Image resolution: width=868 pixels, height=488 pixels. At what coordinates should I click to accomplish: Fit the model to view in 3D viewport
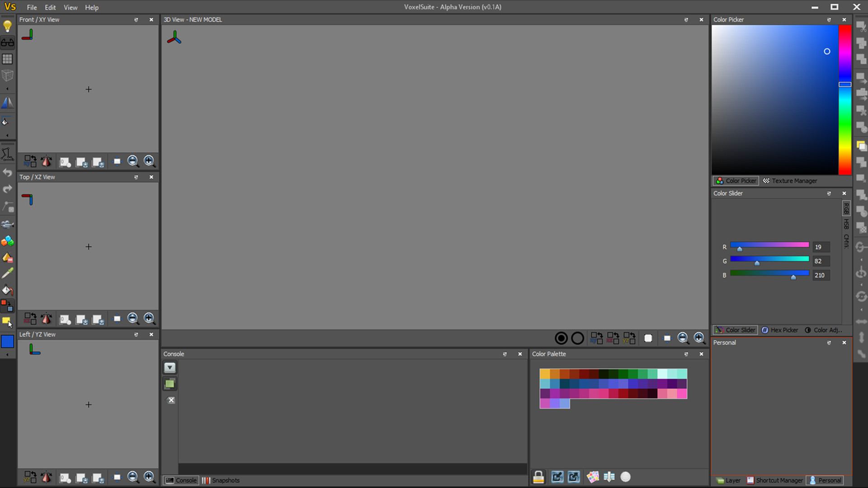tap(667, 338)
